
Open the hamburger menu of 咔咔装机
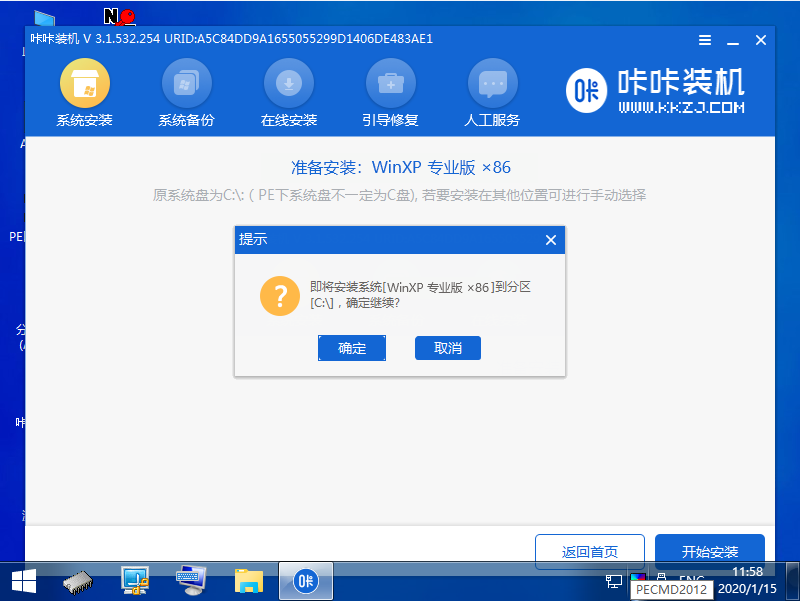click(704, 39)
